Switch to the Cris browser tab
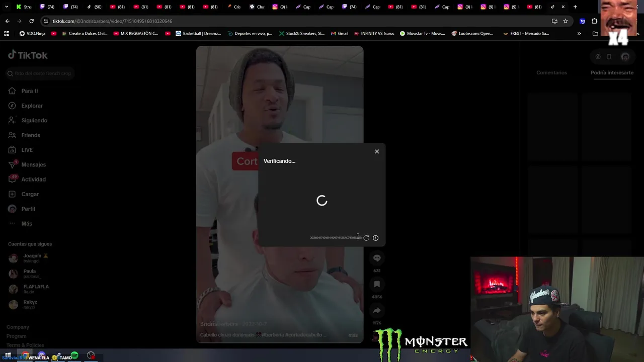The image size is (644, 362). pyautogui.click(x=234, y=7)
